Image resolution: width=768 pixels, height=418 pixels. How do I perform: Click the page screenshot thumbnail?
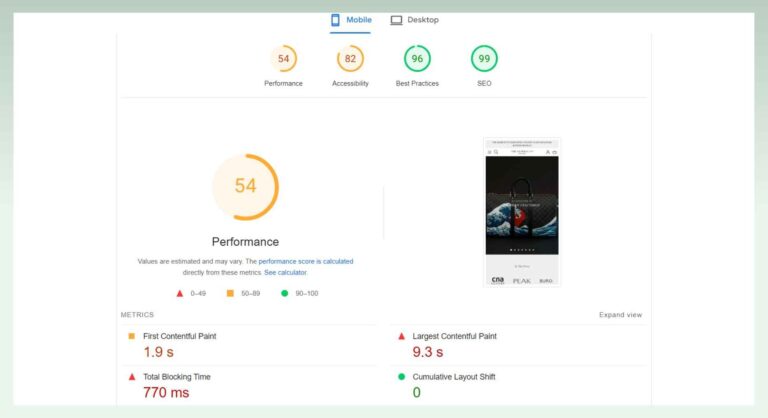click(522, 211)
